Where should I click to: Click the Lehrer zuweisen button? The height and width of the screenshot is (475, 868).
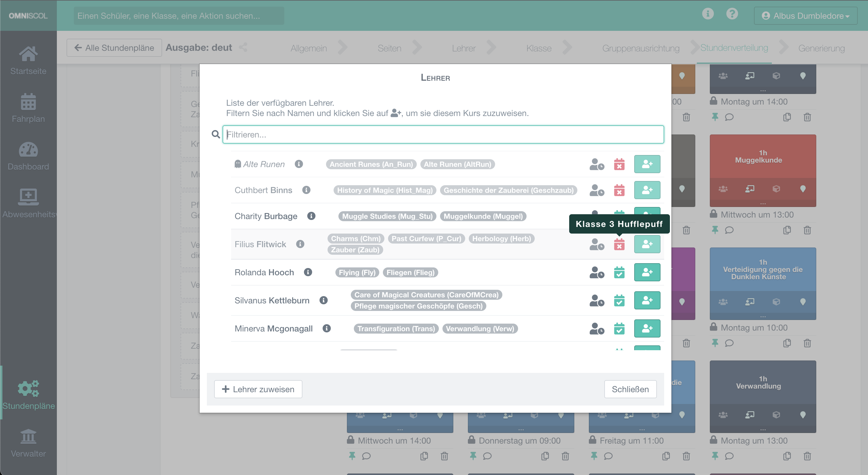click(x=258, y=389)
